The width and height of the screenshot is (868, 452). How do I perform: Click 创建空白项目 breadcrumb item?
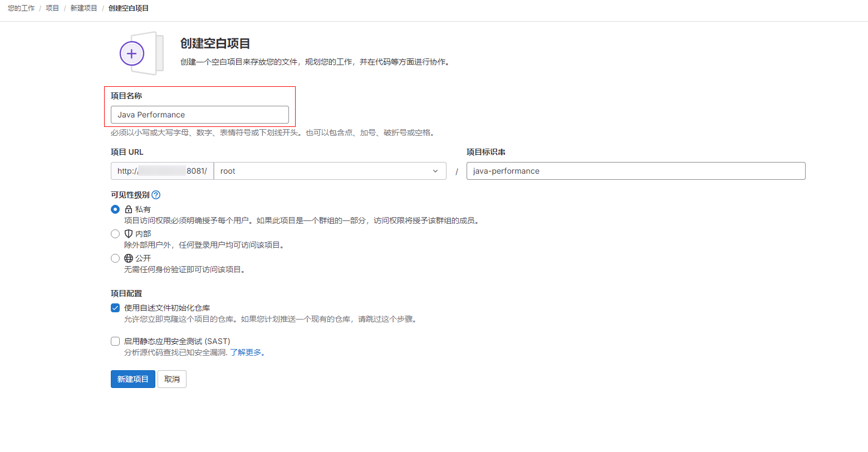tap(129, 8)
